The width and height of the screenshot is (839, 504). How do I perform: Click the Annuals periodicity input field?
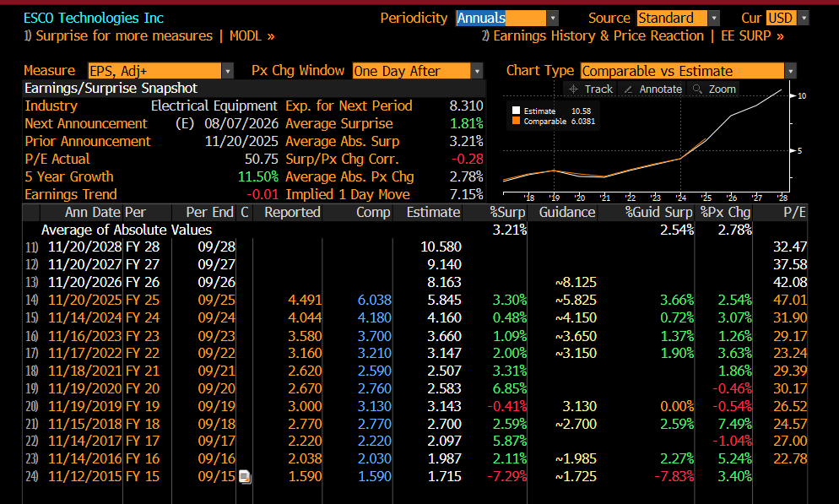pyautogui.click(x=501, y=19)
